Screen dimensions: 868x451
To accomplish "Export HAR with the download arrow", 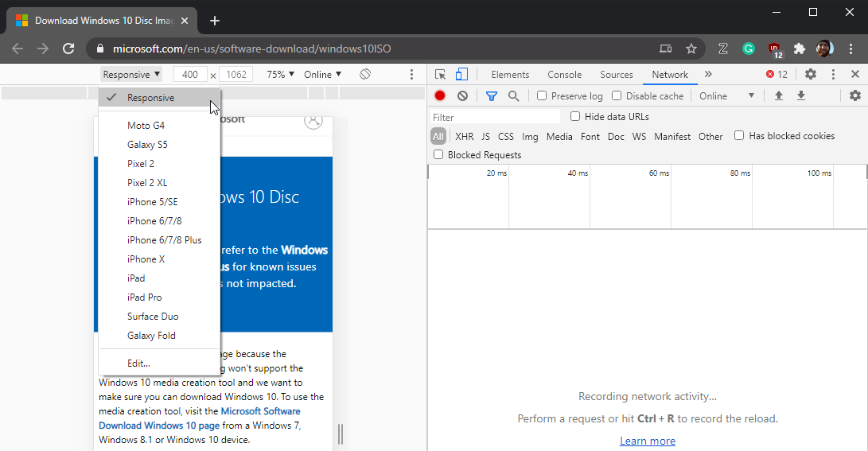I will coord(801,95).
